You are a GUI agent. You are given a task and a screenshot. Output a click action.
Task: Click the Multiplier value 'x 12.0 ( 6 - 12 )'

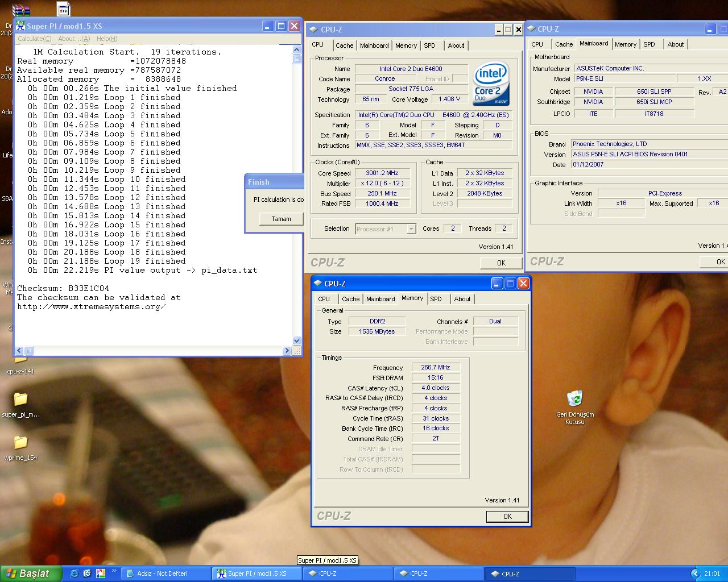pos(382,183)
